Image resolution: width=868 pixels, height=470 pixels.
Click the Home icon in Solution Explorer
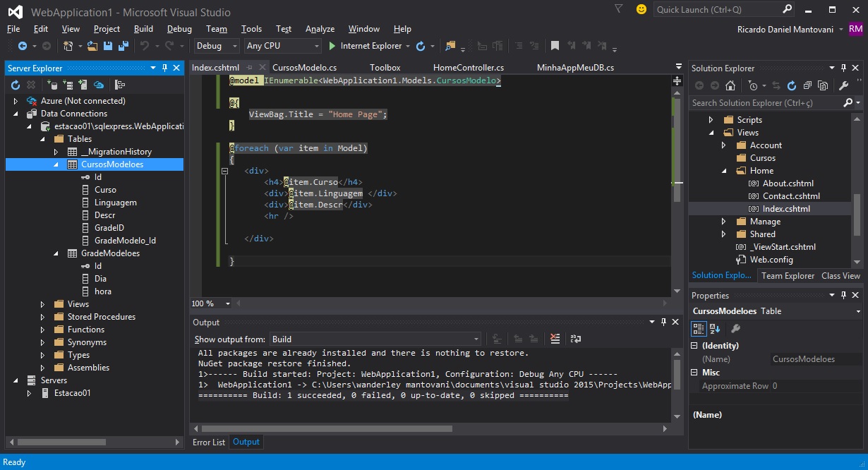pos(730,85)
